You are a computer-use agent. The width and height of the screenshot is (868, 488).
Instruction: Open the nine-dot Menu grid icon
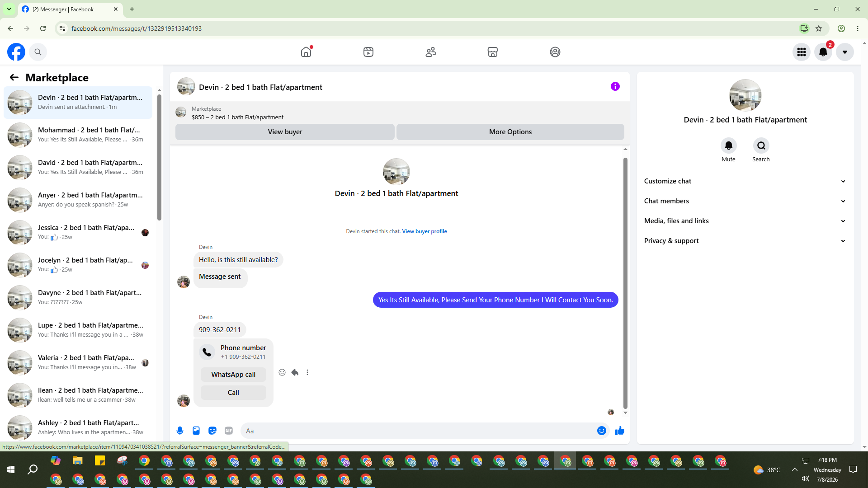point(802,52)
